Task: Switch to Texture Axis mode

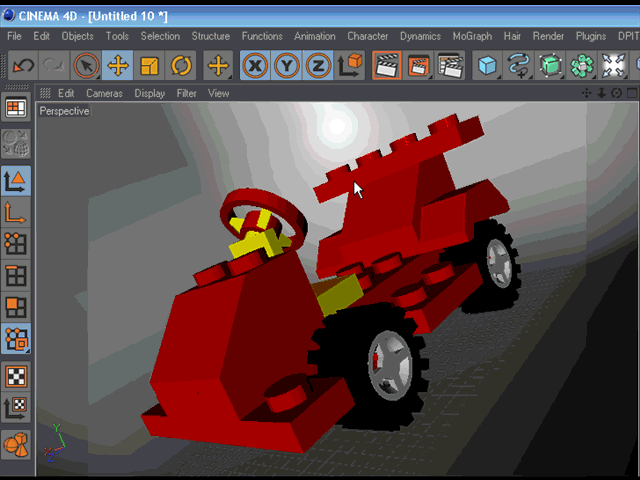Action: tap(16, 408)
